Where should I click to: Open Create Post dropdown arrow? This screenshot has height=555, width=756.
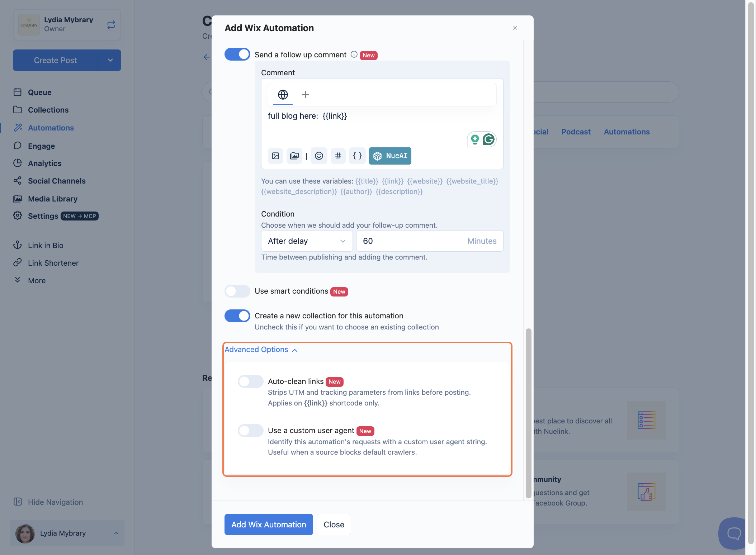110,60
